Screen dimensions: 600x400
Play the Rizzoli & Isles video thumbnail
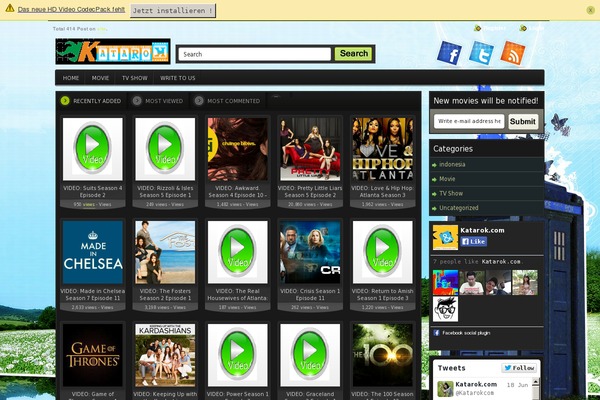click(x=165, y=149)
